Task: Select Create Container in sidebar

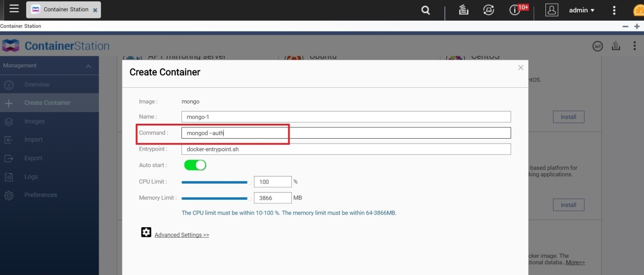Action: [x=49, y=103]
